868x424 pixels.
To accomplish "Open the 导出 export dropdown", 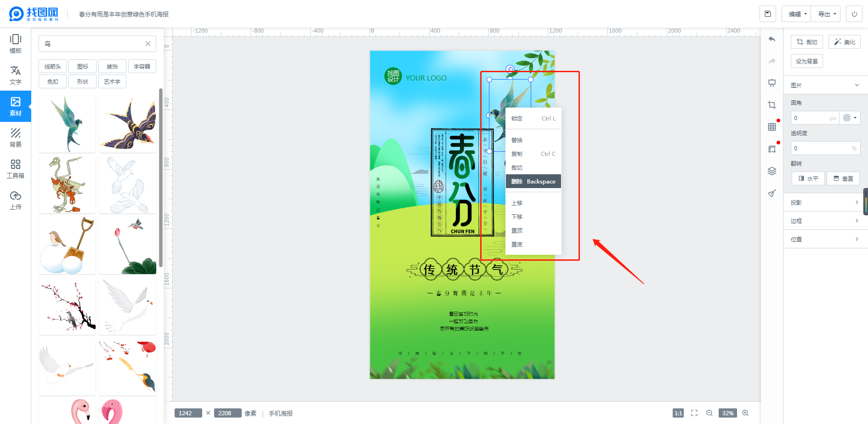I will click(826, 14).
